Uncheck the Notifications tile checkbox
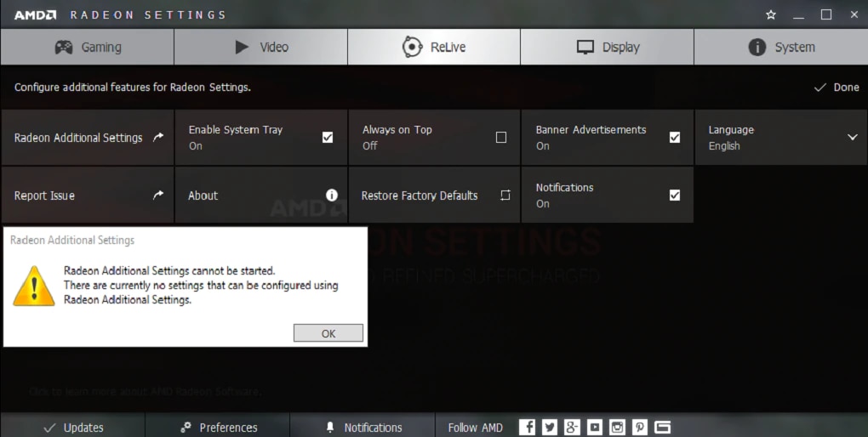Viewport: 868px width, 437px height. tap(674, 195)
